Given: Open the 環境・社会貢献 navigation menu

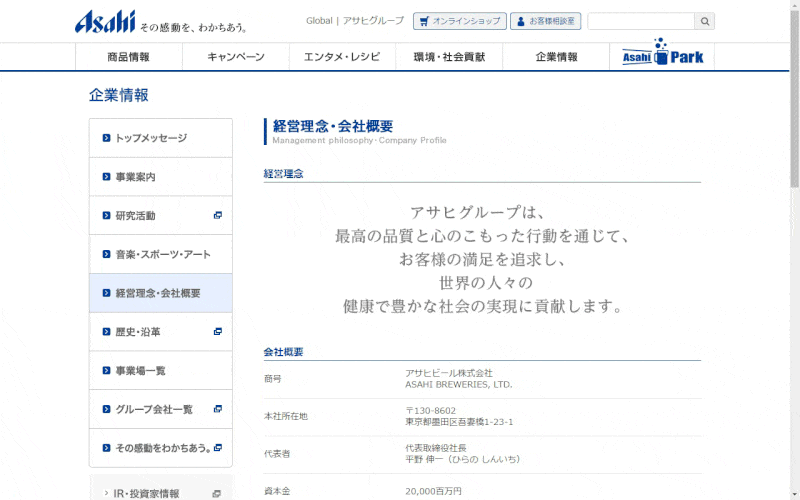Looking at the screenshot, I should point(449,57).
